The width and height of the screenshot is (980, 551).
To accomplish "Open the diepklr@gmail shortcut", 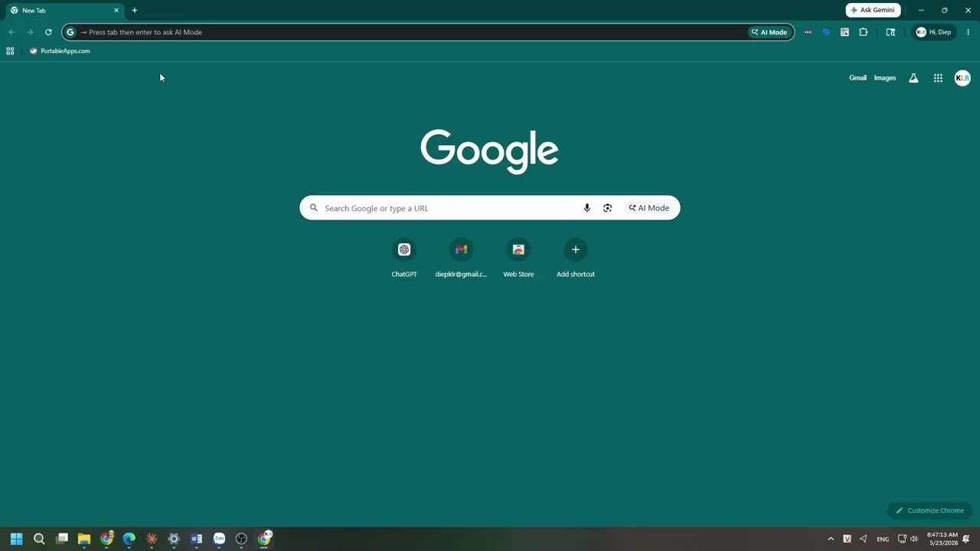I will point(461,259).
